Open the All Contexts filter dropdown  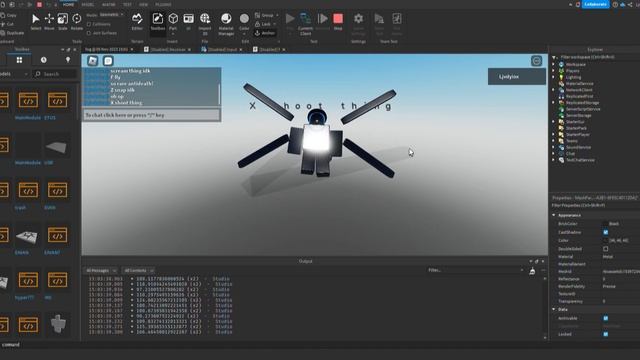(x=138, y=271)
